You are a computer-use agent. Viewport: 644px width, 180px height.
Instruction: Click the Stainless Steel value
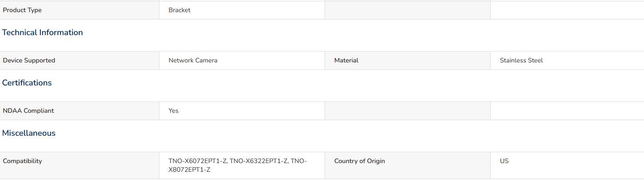click(521, 60)
